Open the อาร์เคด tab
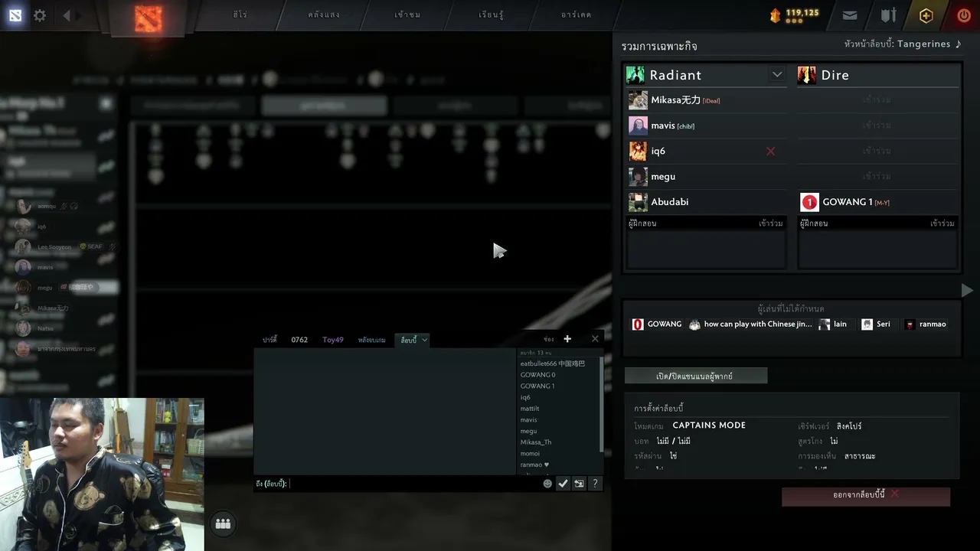980x551 pixels. click(576, 15)
